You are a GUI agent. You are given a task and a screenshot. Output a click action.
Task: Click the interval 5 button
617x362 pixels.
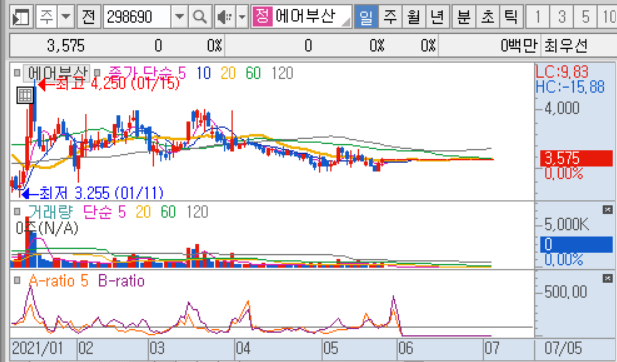(x=585, y=17)
